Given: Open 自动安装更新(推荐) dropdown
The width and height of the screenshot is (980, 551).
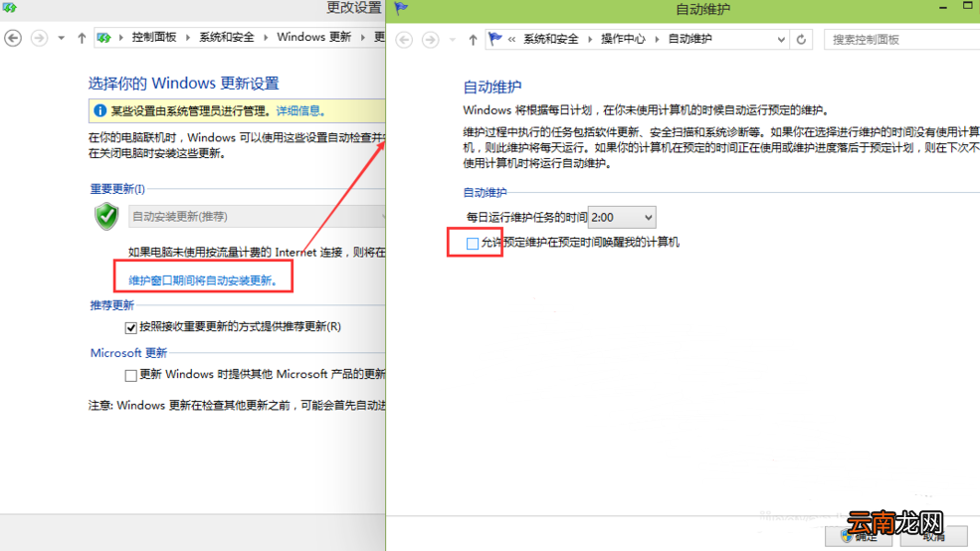Looking at the screenshot, I should 257,216.
